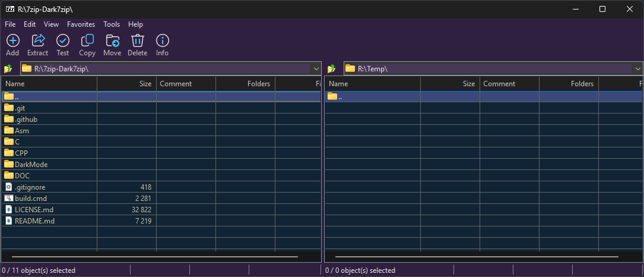Sort left panel by Size column

point(126,84)
